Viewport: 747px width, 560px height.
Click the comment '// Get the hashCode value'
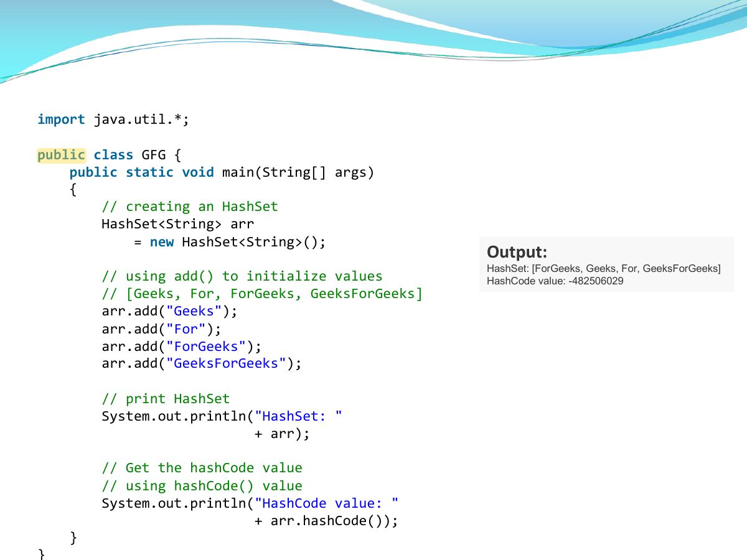[x=202, y=468]
